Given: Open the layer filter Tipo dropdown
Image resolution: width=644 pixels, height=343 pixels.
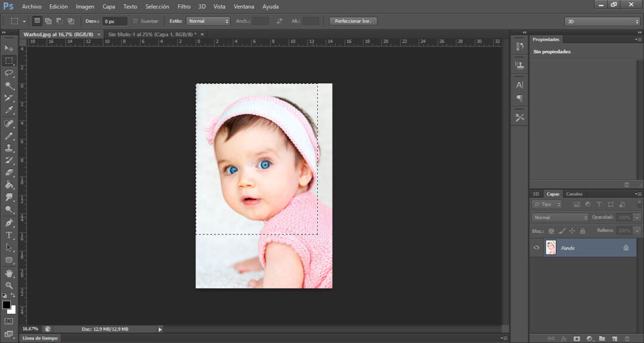Looking at the screenshot, I should point(547,204).
